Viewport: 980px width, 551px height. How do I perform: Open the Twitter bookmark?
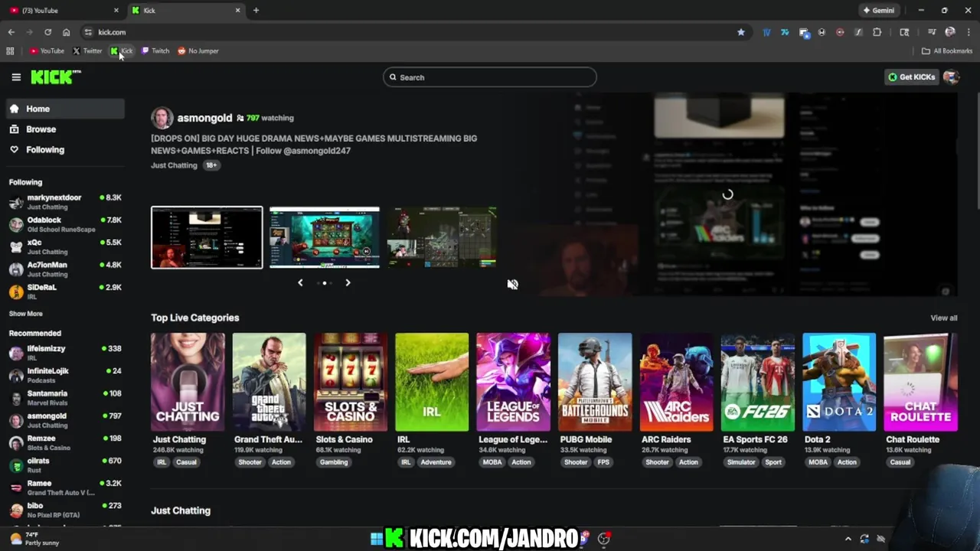coord(87,51)
